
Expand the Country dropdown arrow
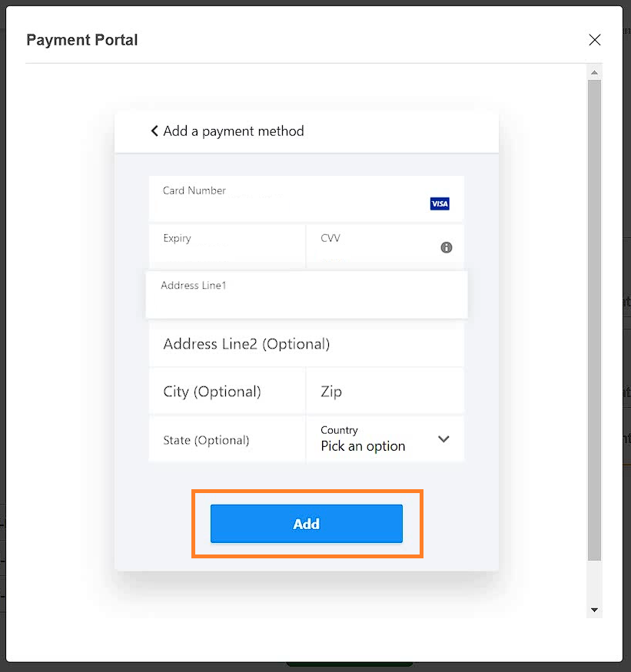click(443, 439)
